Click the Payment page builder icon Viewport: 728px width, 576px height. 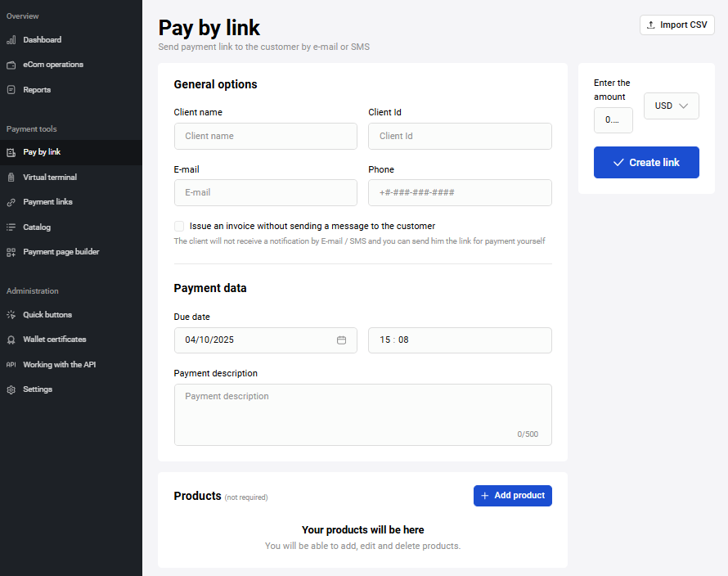pos(11,253)
